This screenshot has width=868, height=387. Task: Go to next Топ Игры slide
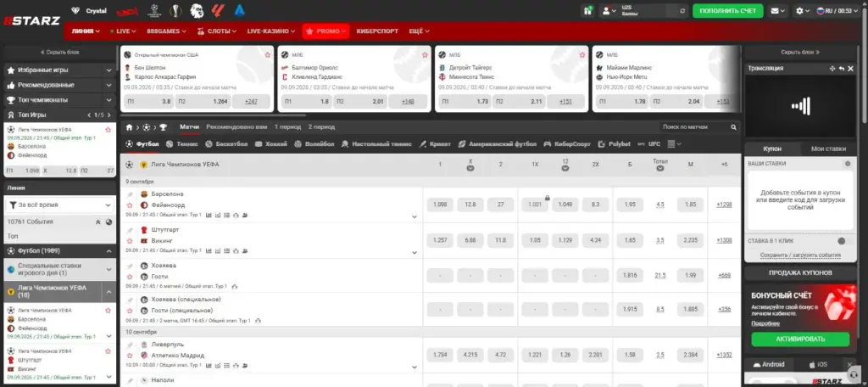(109, 115)
